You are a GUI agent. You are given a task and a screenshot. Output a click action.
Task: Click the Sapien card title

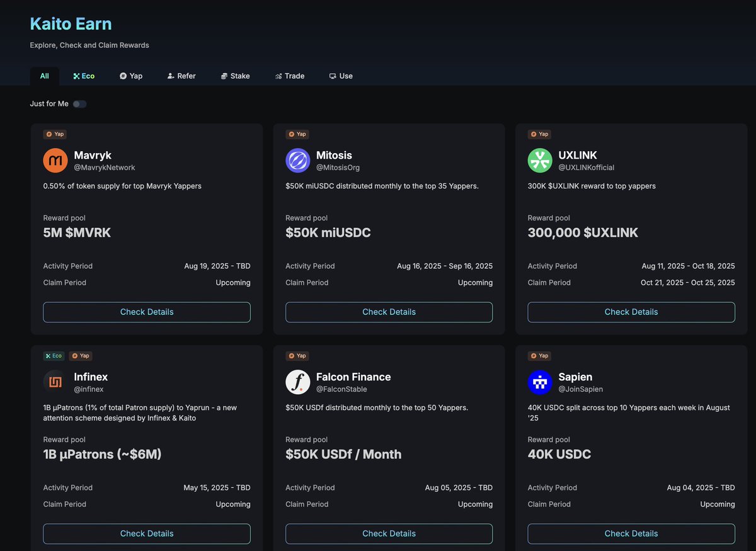[x=575, y=377]
